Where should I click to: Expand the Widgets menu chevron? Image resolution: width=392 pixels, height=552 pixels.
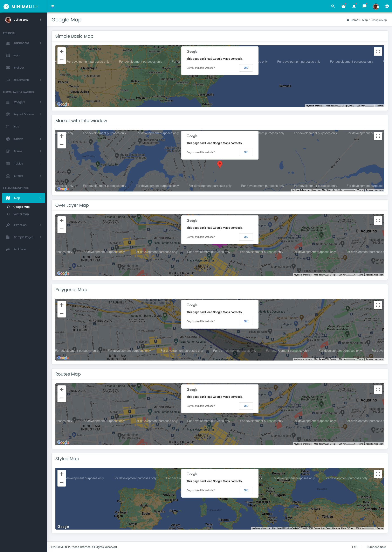(41, 102)
